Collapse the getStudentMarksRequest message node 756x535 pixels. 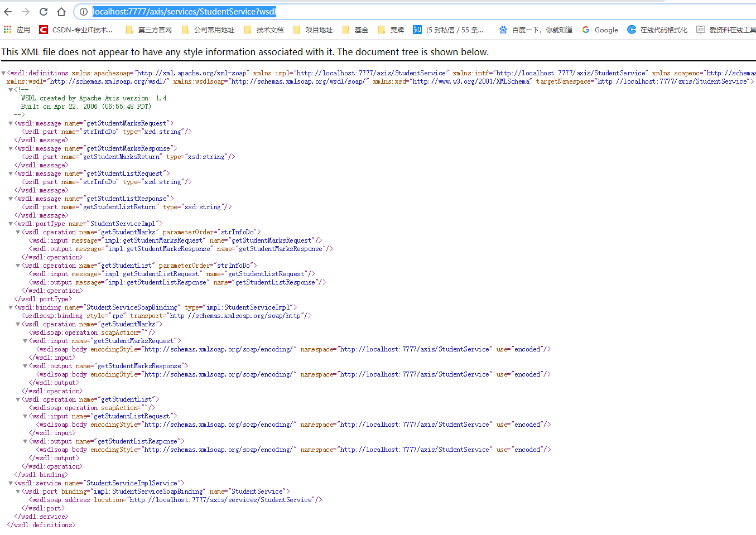[x=11, y=123]
